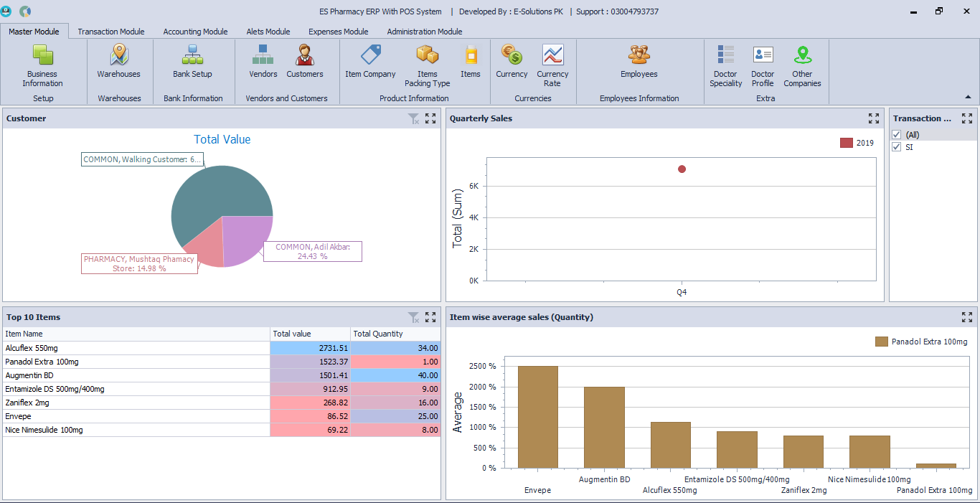
Task: Open the Customers icon
Action: pyautogui.click(x=305, y=62)
